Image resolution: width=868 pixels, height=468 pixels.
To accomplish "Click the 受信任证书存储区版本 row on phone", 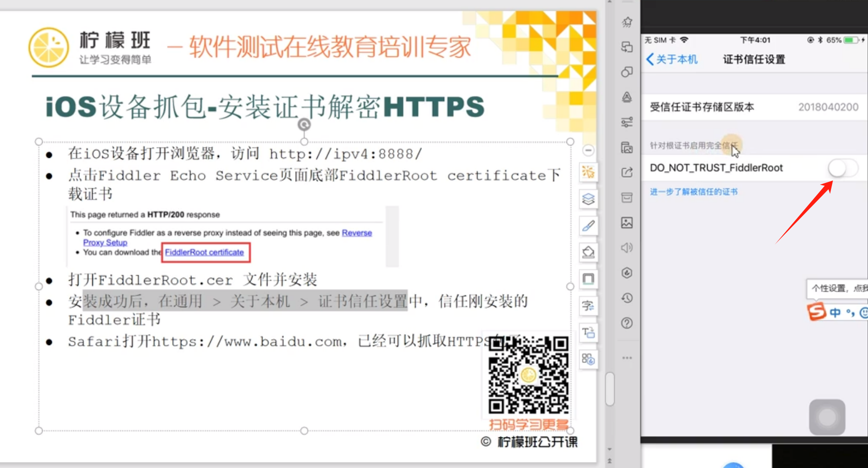I will pos(755,107).
